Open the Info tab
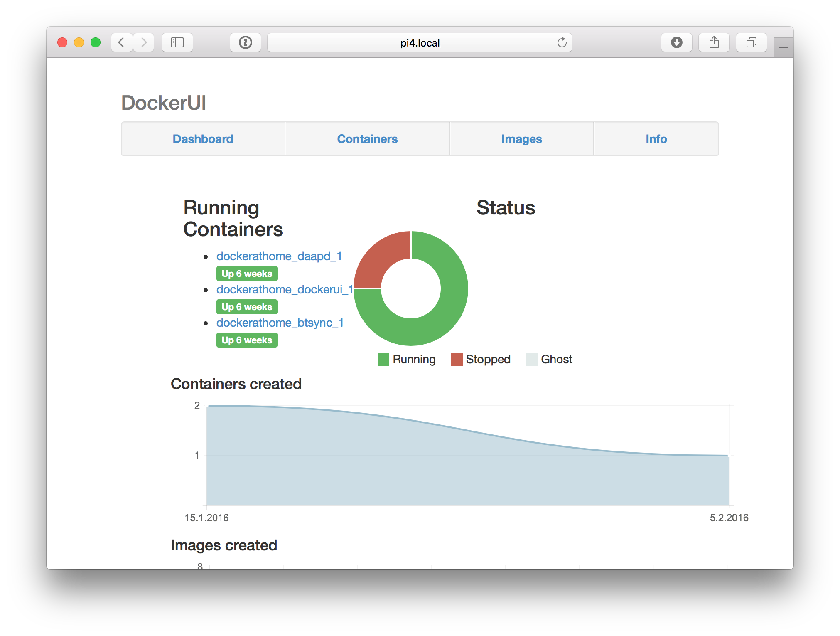The image size is (840, 636). tap(656, 139)
